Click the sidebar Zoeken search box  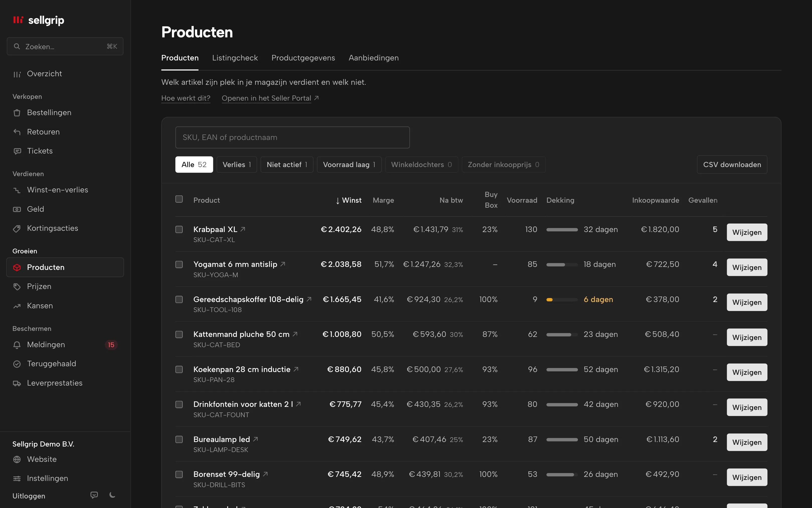(x=65, y=46)
